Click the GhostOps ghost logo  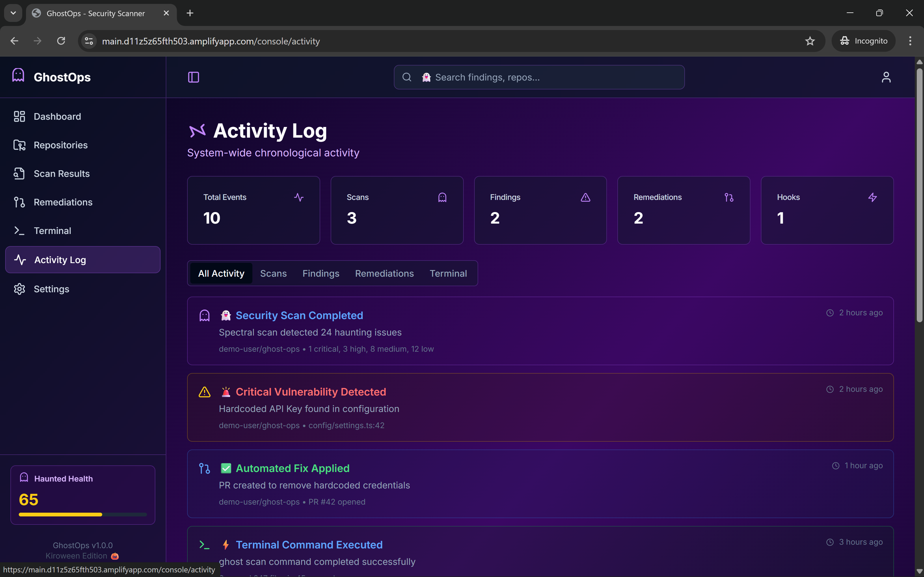(x=18, y=75)
